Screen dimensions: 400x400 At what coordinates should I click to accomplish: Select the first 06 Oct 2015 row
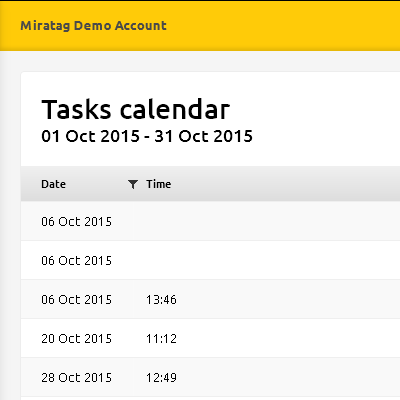210,221
